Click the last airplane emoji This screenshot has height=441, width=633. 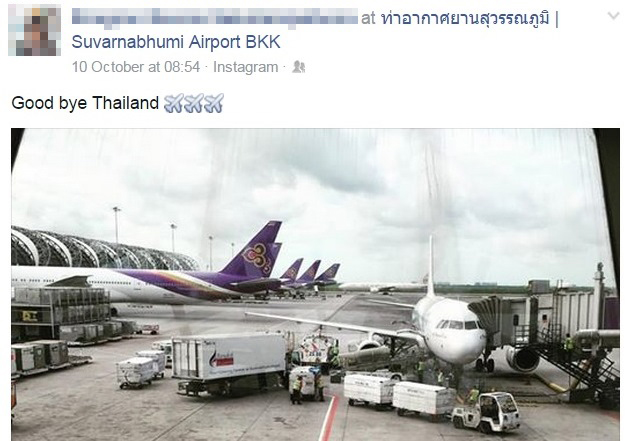(214, 103)
